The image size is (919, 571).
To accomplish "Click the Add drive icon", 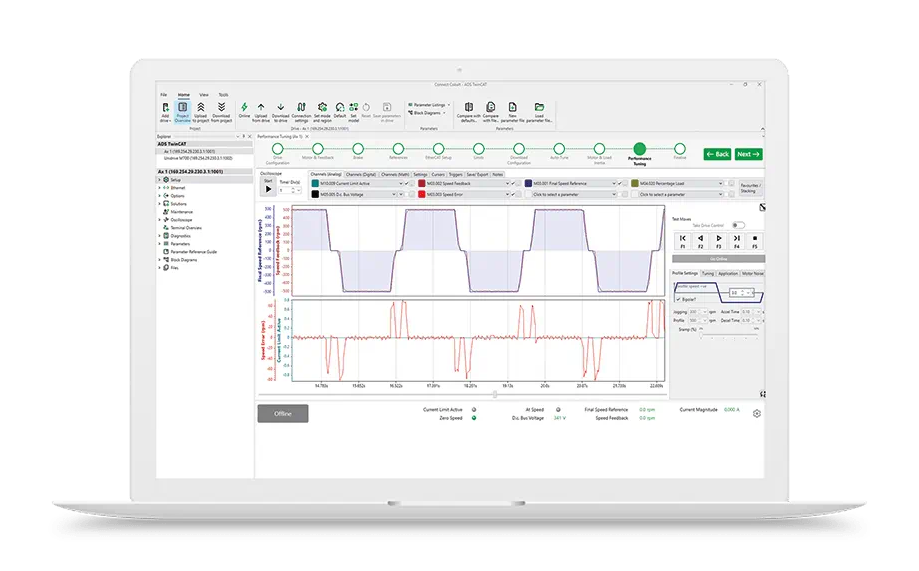I will pos(165,107).
